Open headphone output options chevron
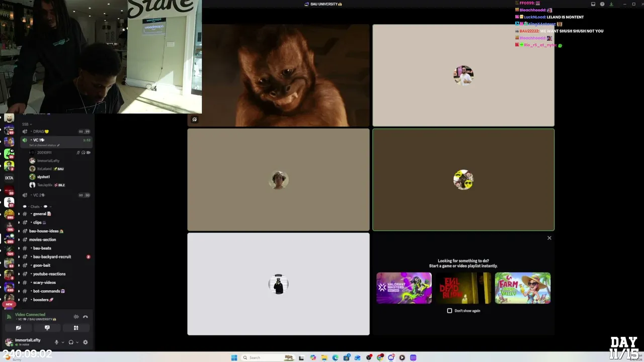The image size is (644, 362). pos(77,342)
